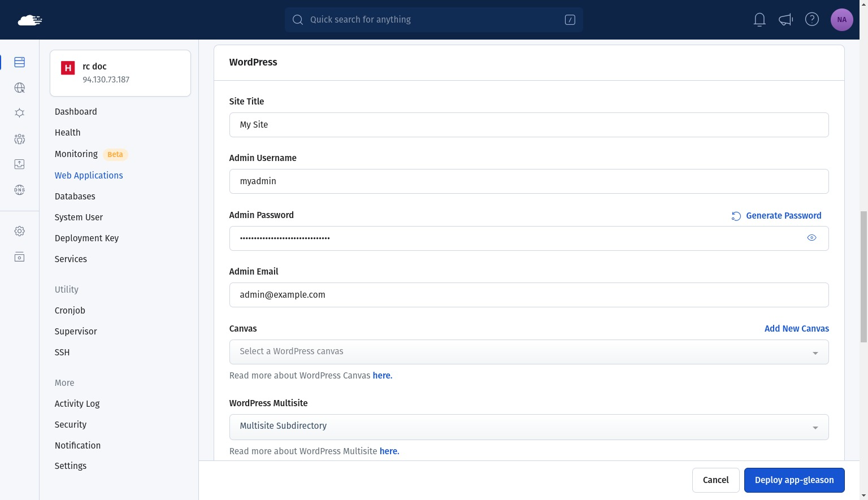Screen dimensions: 868x500
Task: Open the deployments upload-box icon in sidebar
Action: (x=19, y=164)
